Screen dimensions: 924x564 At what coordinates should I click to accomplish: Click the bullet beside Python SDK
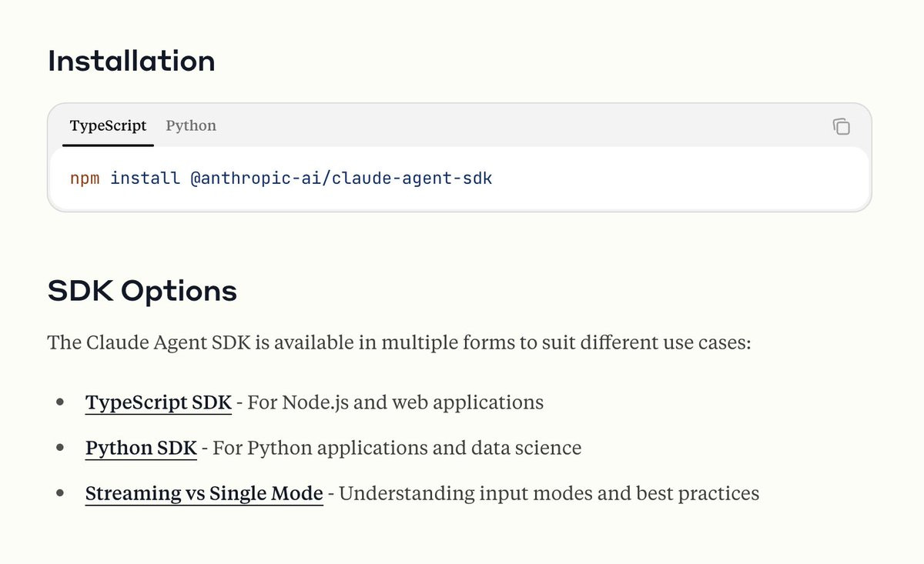(60, 448)
